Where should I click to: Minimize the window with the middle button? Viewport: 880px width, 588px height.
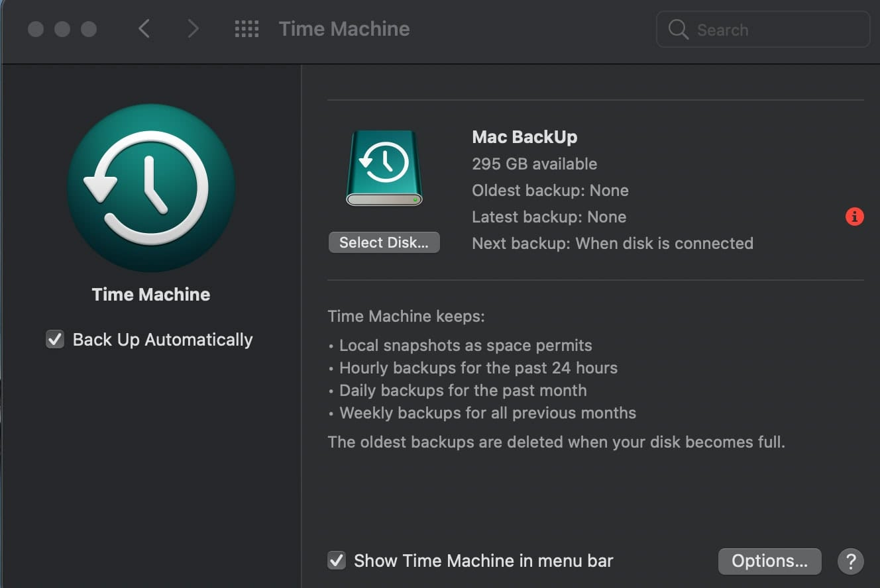pyautogui.click(x=62, y=29)
